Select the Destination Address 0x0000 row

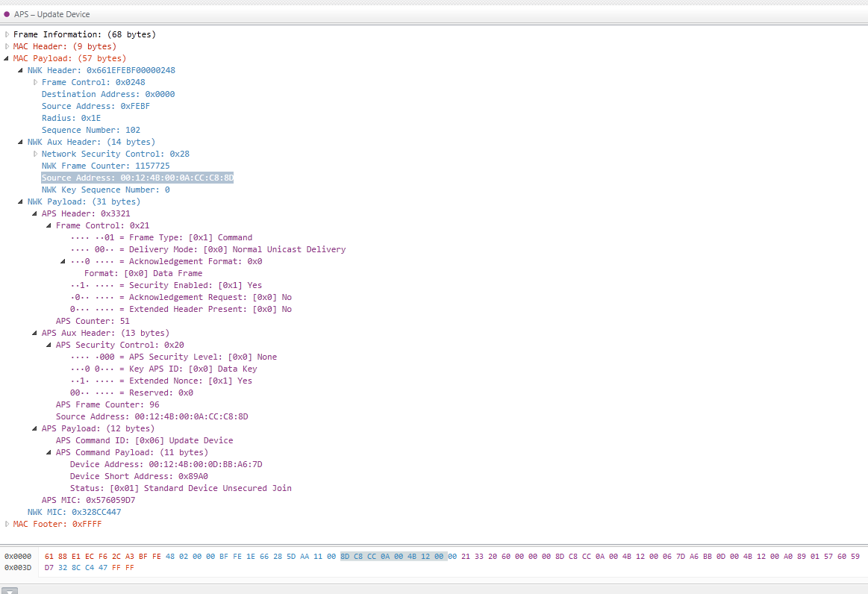[108, 94]
